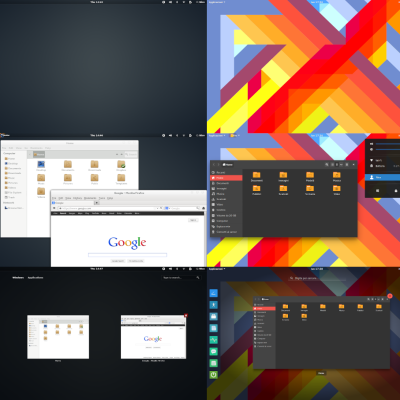Click the Search button in the light Files toolbar
Image resolution: width=400 pixels, height=400 pixels.
(x=131, y=154)
